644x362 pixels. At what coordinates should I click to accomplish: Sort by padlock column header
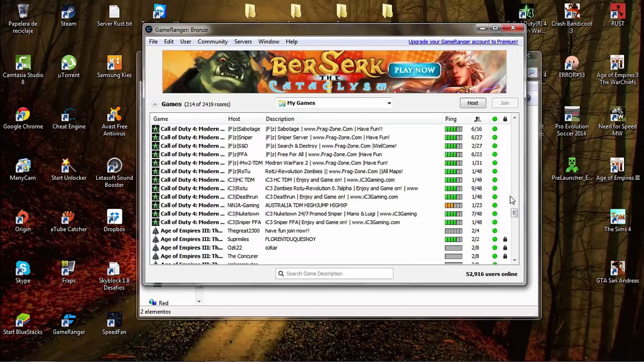[x=505, y=119]
